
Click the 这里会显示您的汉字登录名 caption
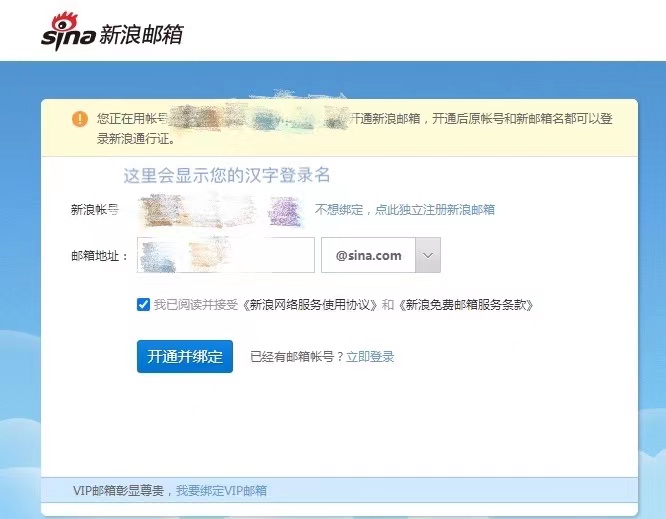pyautogui.click(x=227, y=175)
